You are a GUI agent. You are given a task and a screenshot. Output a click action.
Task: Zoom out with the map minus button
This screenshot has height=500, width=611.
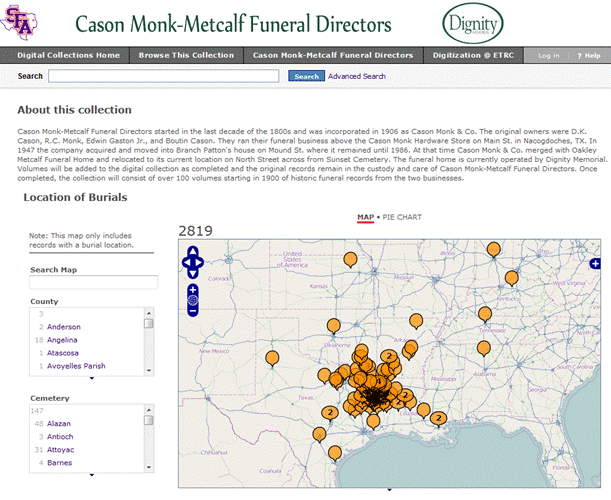point(192,311)
